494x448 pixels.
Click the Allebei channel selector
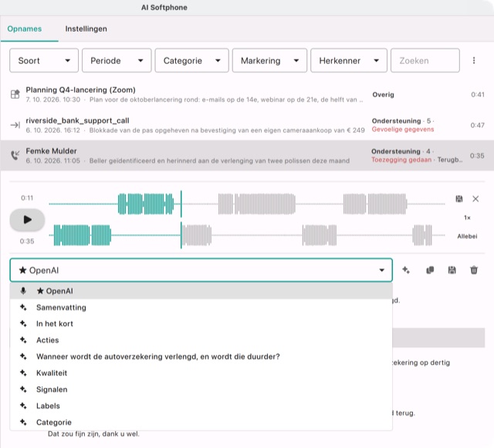coord(467,236)
